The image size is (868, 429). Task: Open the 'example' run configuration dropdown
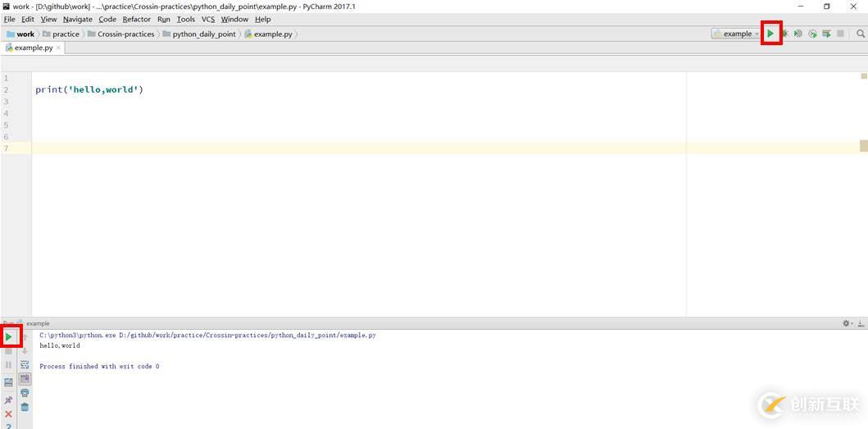pyautogui.click(x=736, y=34)
